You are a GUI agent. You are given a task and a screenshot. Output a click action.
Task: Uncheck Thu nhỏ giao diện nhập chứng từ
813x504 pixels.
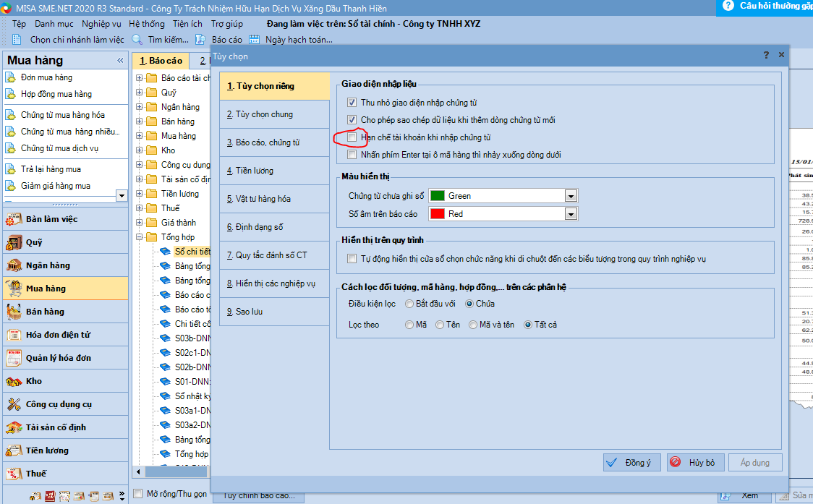click(x=352, y=103)
